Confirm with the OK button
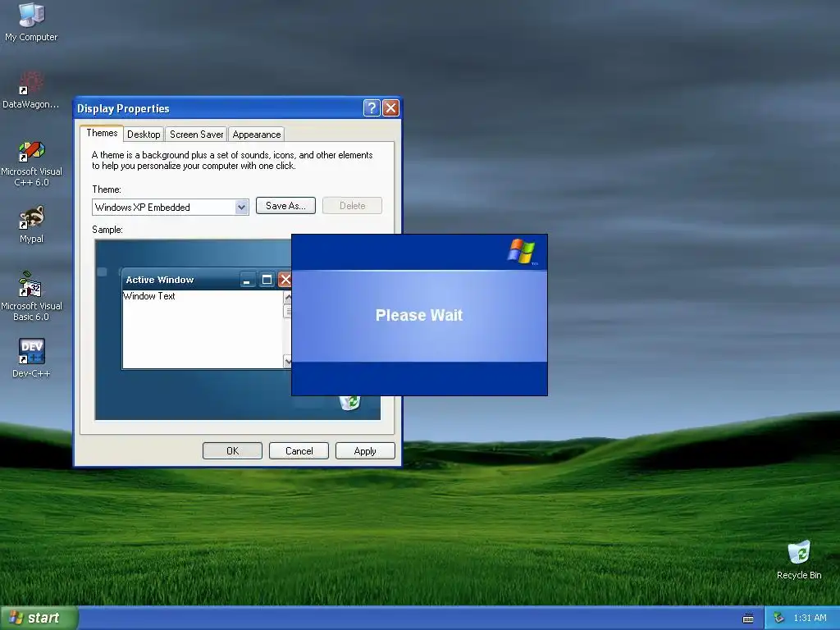Viewport: 840px width, 630px height. coord(232,451)
